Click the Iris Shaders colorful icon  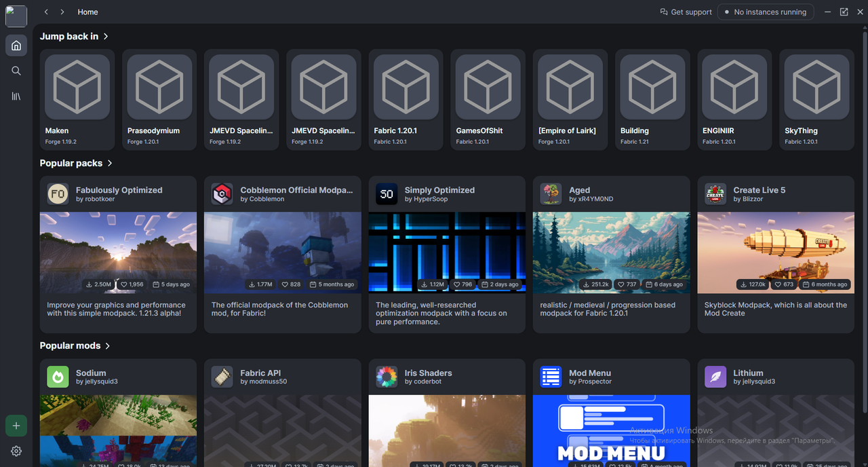[x=387, y=377]
